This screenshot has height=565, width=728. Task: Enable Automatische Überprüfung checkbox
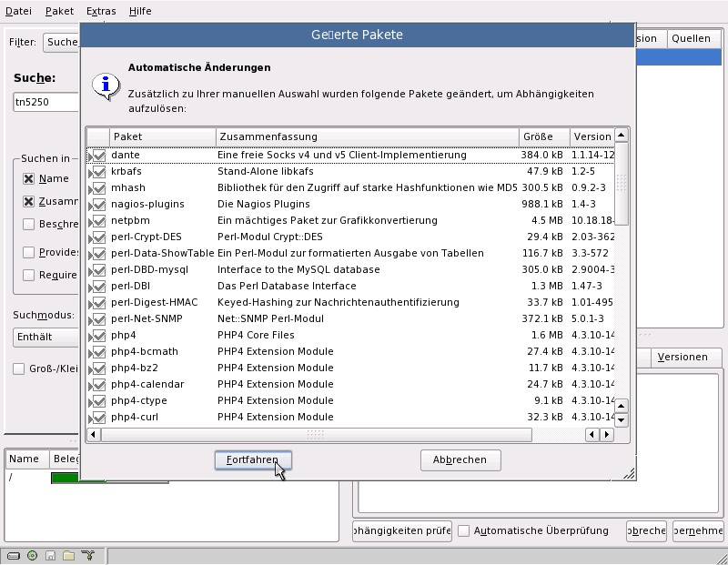pos(464,530)
